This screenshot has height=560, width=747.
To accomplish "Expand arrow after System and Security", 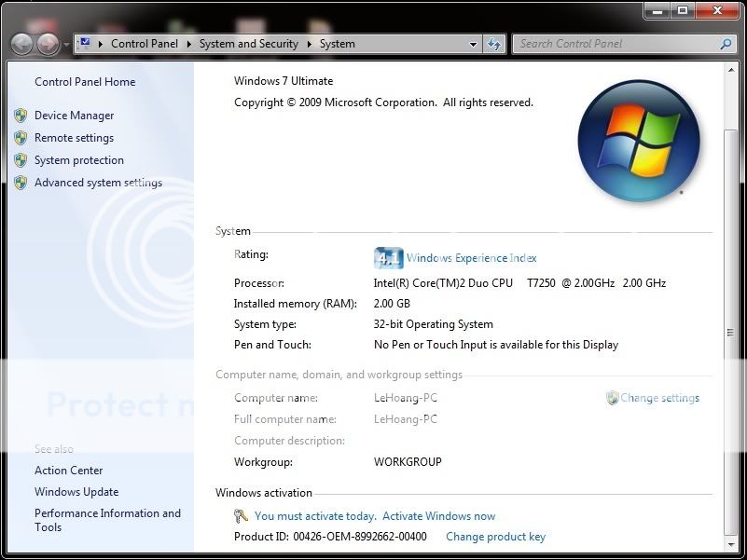I will point(310,44).
